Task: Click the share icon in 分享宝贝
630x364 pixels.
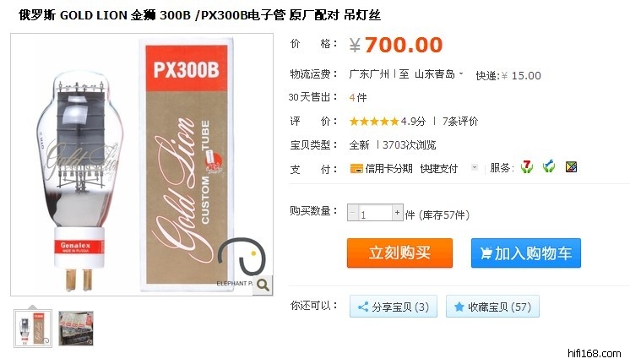Action: point(363,307)
